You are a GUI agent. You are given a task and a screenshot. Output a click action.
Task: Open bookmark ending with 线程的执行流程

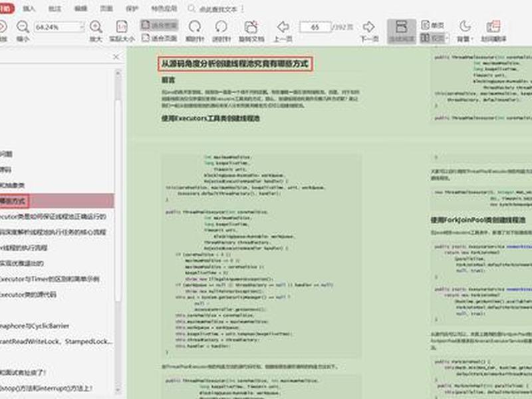point(24,247)
